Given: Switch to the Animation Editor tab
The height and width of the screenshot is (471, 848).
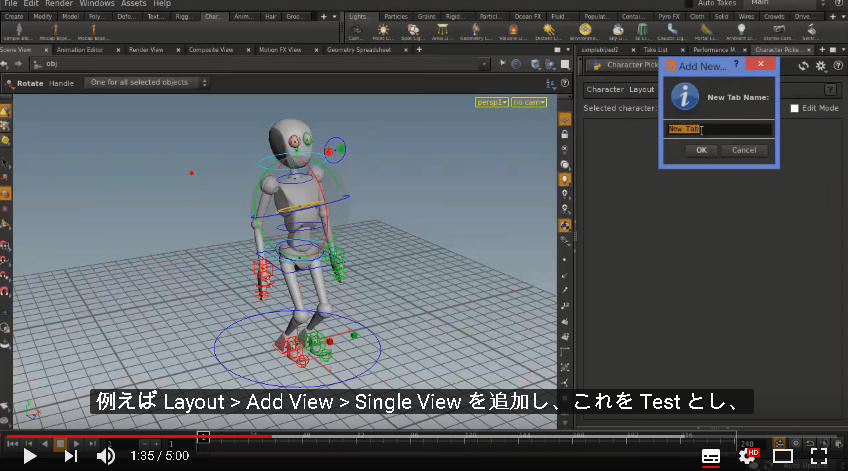Looking at the screenshot, I should click(80, 50).
